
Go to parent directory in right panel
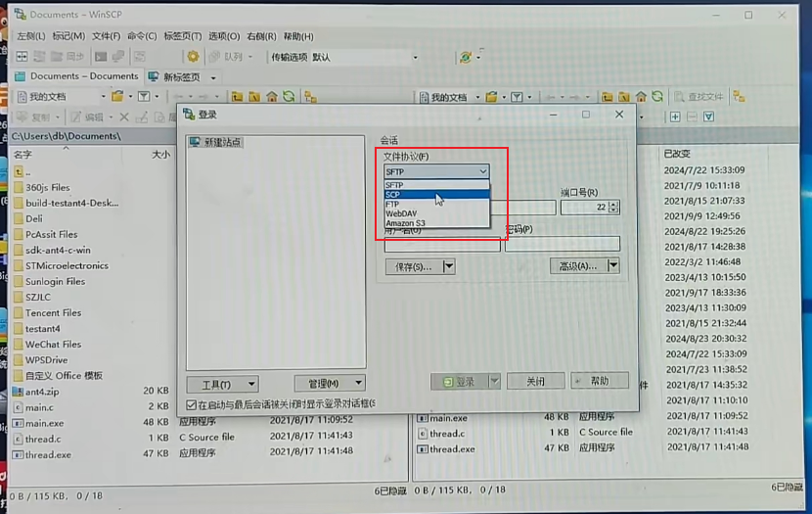coord(607,96)
